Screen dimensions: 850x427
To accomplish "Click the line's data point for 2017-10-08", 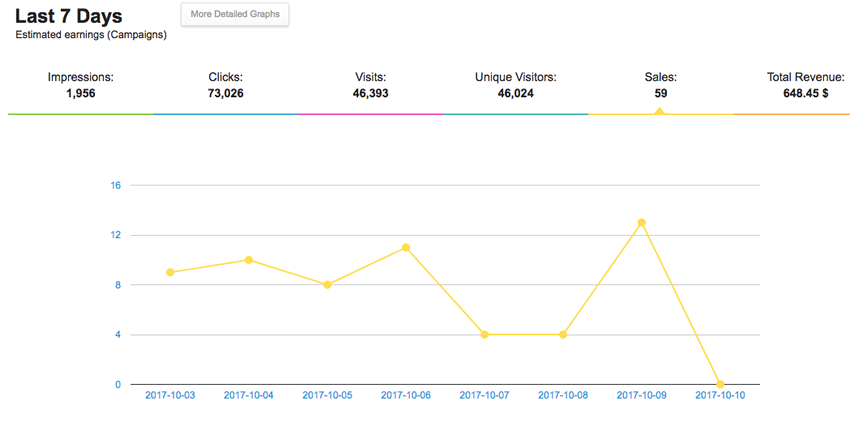I will [x=563, y=335].
